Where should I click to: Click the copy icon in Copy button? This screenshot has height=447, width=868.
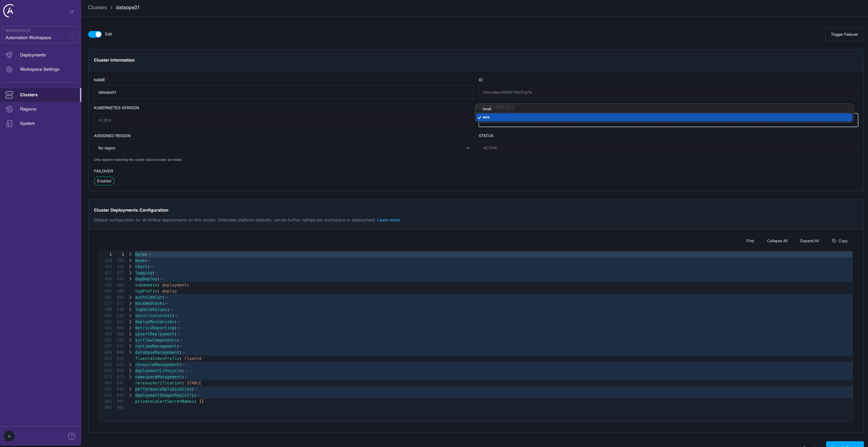pyautogui.click(x=834, y=241)
